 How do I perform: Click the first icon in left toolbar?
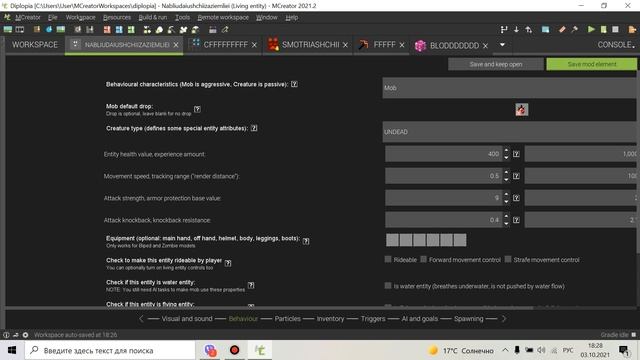(7, 29)
